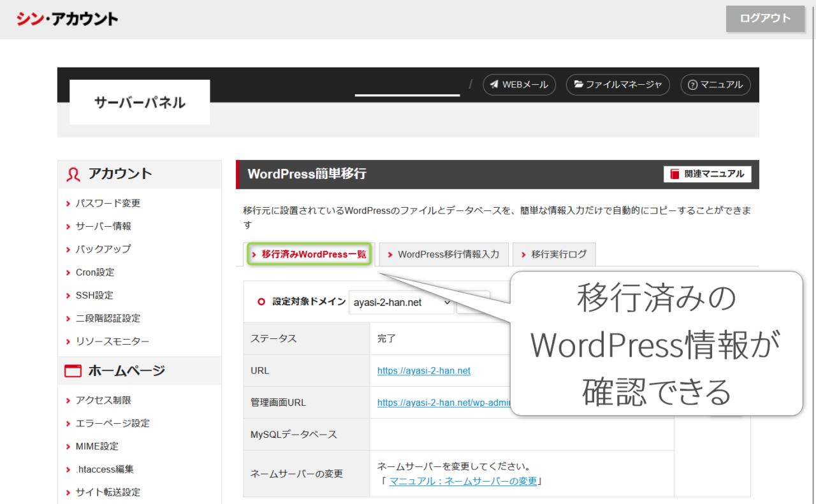Open the 関連マニュアル button
816x504 pixels.
click(x=708, y=174)
